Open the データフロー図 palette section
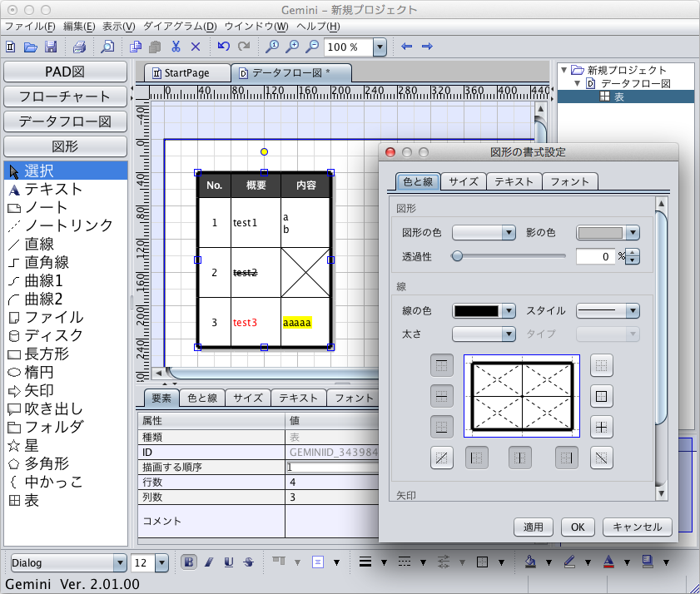The image size is (700, 594). [65, 121]
